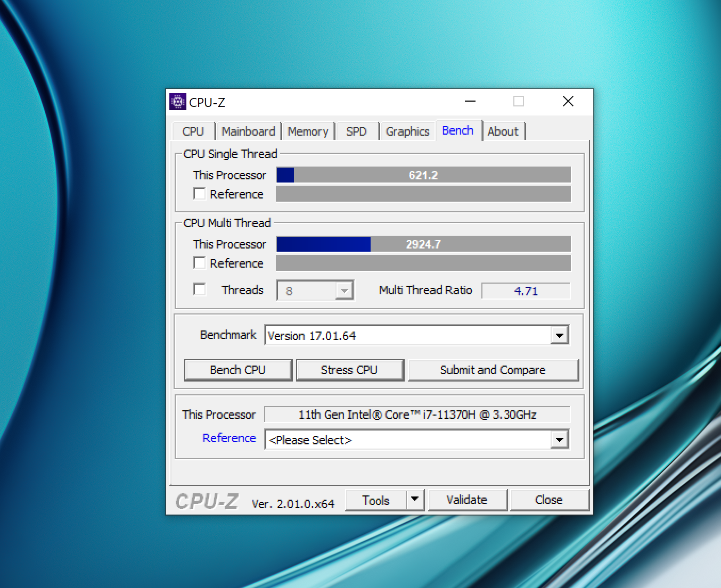Click the Validate button
721x588 pixels.
coord(467,500)
